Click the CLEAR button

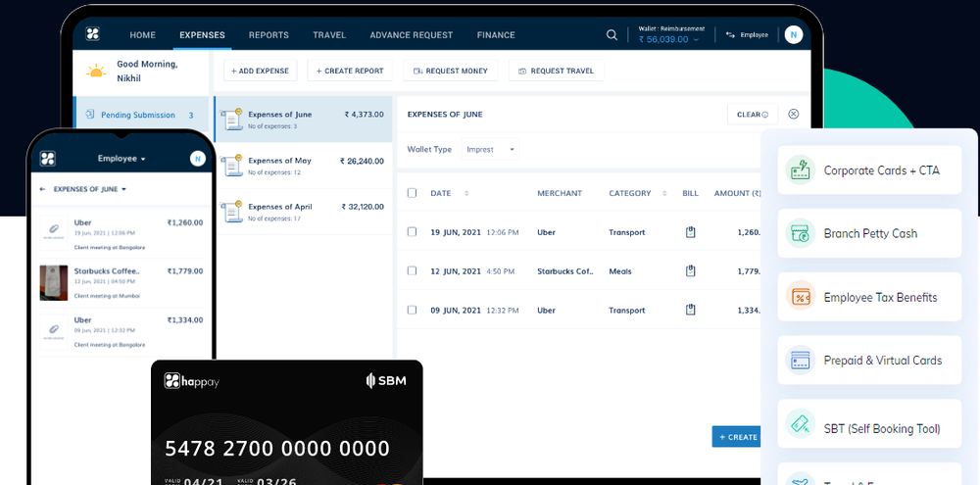(753, 115)
